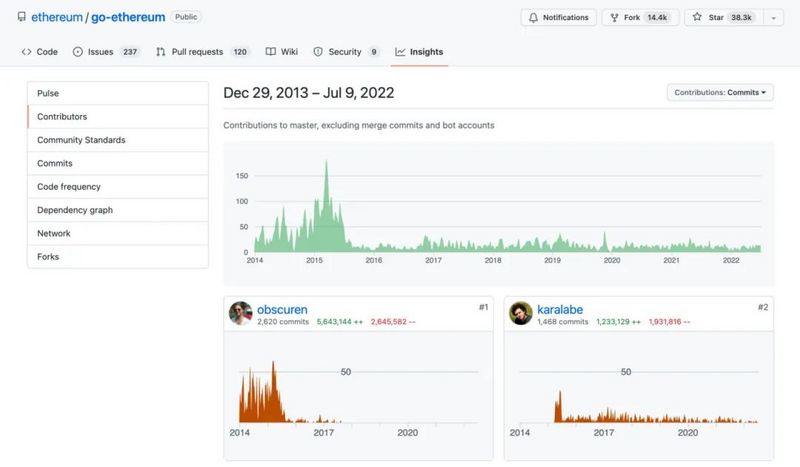
Task: Open the Wiki tab
Action: (x=281, y=52)
